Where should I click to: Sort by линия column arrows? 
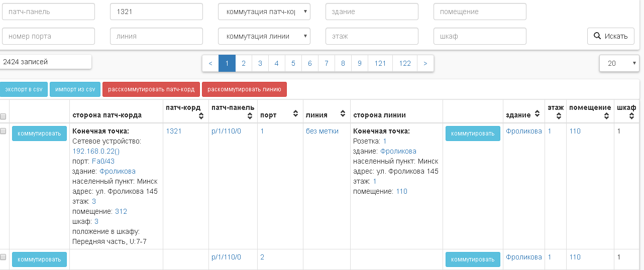click(x=343, y=114)
